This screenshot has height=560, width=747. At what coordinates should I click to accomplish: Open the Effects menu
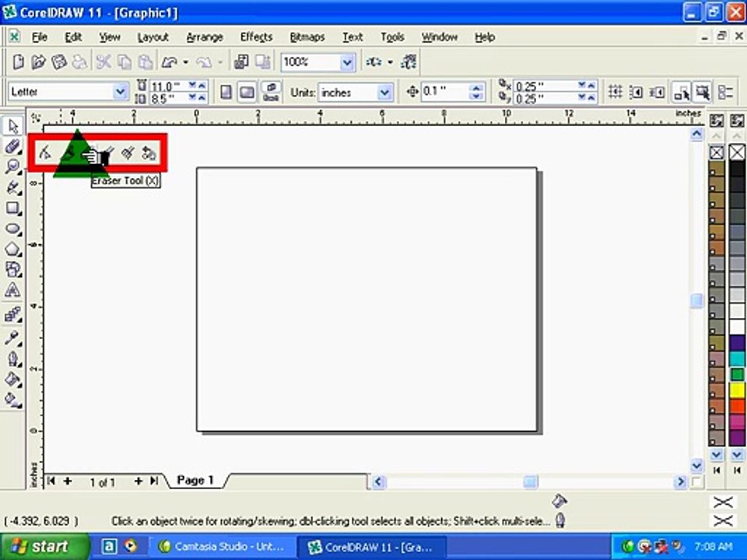click(256, 37)
